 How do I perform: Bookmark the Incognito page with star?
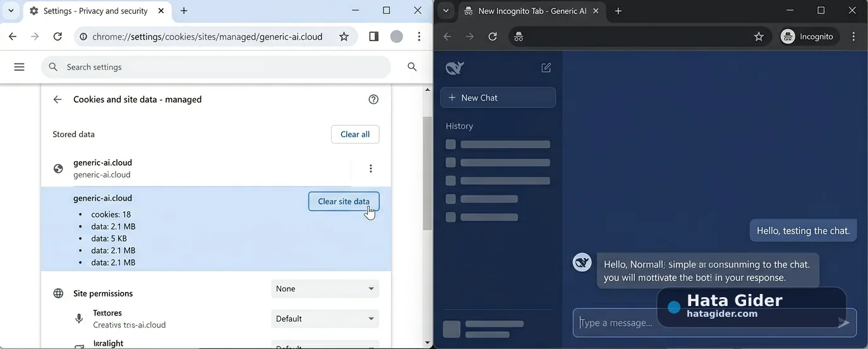759,37
